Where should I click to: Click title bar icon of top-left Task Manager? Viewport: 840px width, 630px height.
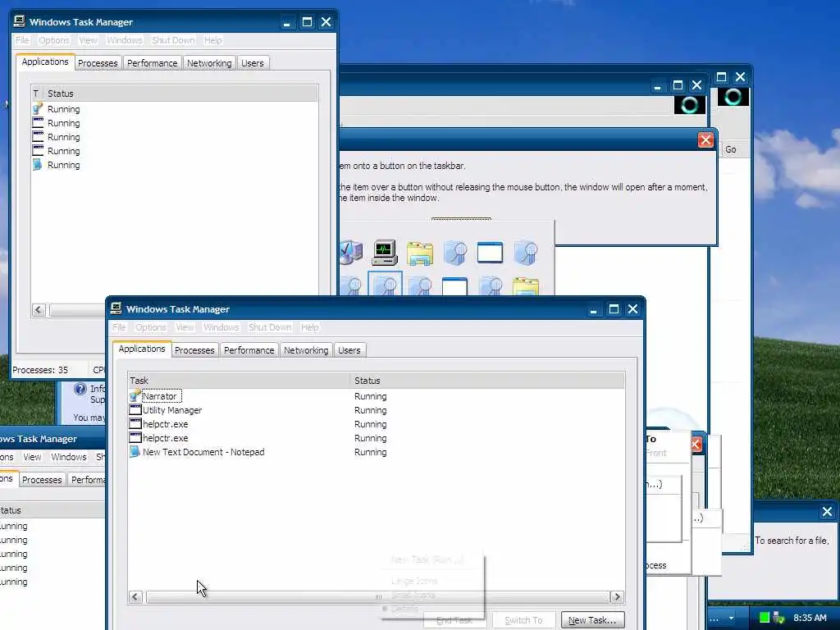tap(20, 21)
